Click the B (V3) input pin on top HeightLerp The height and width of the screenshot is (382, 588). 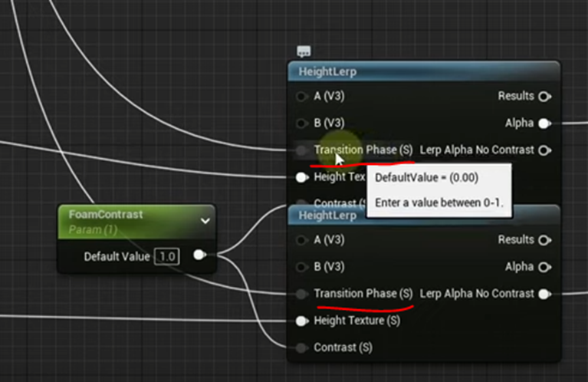pyautogui.click(x=301, y=123)
